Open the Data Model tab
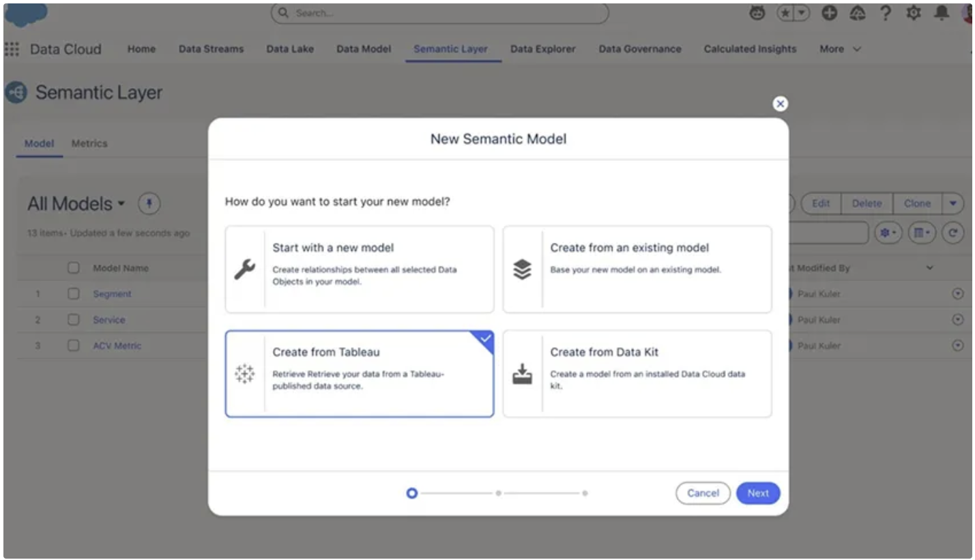 (x=364, y=49)
